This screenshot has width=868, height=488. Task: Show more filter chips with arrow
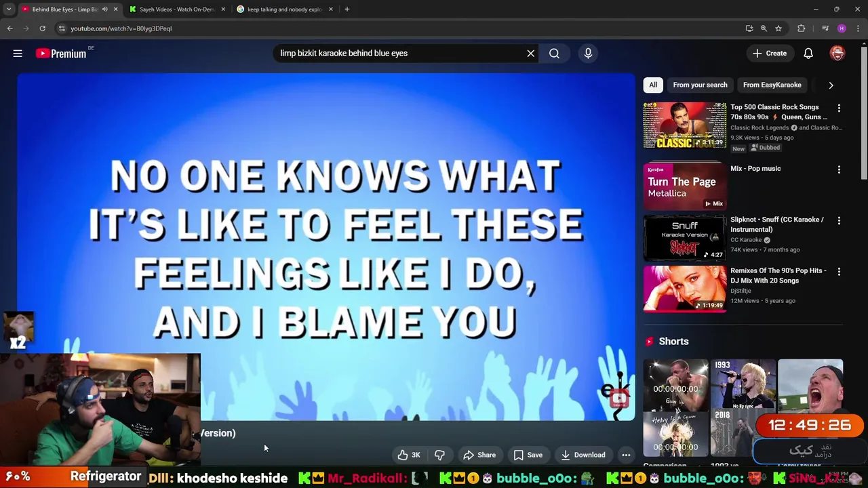pyautogui.click(x=831, y=85)
